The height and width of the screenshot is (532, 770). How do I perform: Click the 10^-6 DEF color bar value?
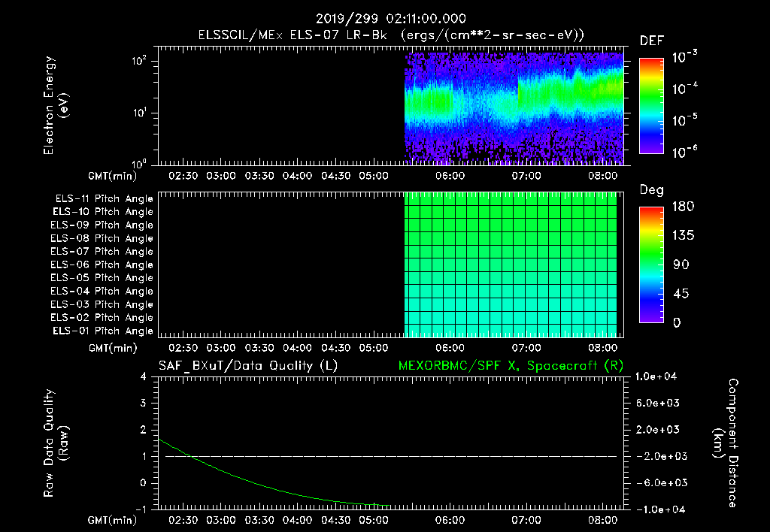(x=684, y=151)
